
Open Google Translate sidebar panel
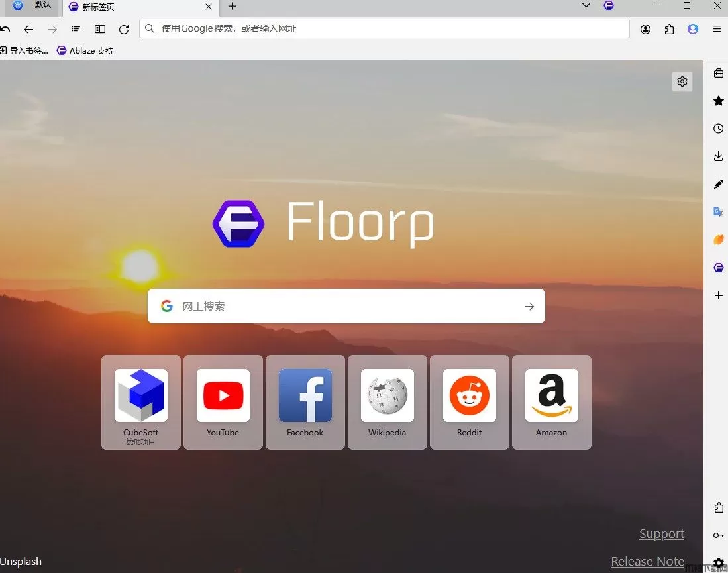tap(718, 212)
